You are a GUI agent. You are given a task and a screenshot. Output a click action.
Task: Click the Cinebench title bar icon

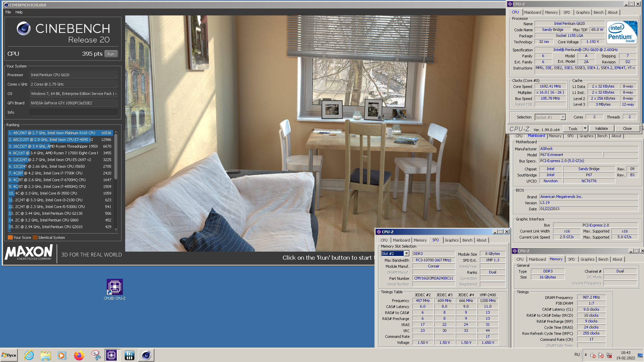point(6,5)
